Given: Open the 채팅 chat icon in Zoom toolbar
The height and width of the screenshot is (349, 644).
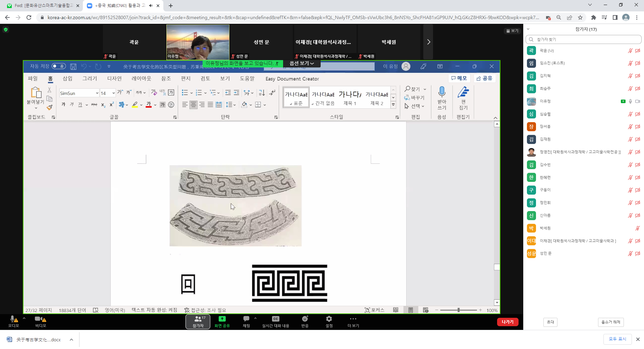Looking at the screenshot, I should [246, 319].
